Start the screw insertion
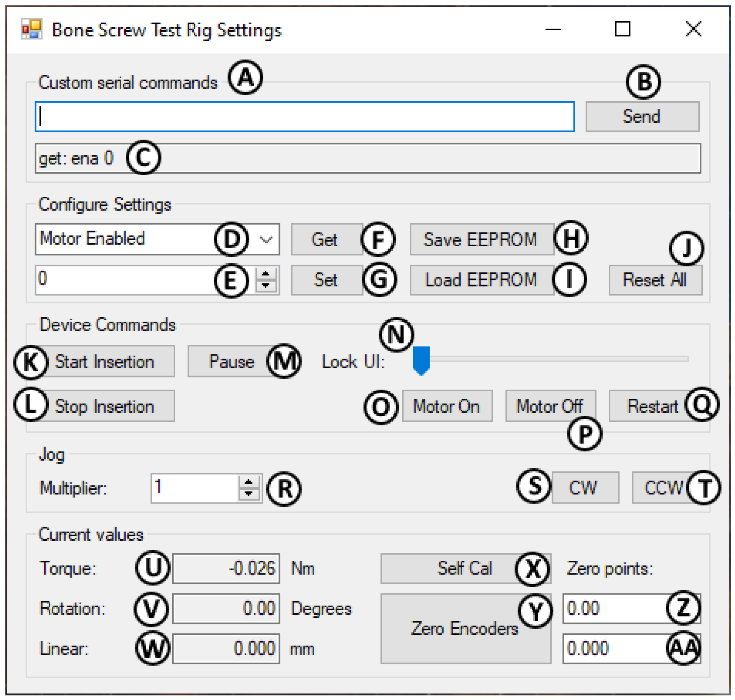 point(104,361)
